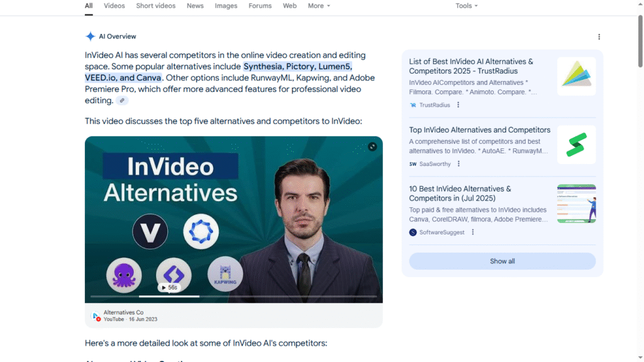Screen dimensions: 644x362
Task: Expand the More search filters dropdown
Action: point(319,6)
